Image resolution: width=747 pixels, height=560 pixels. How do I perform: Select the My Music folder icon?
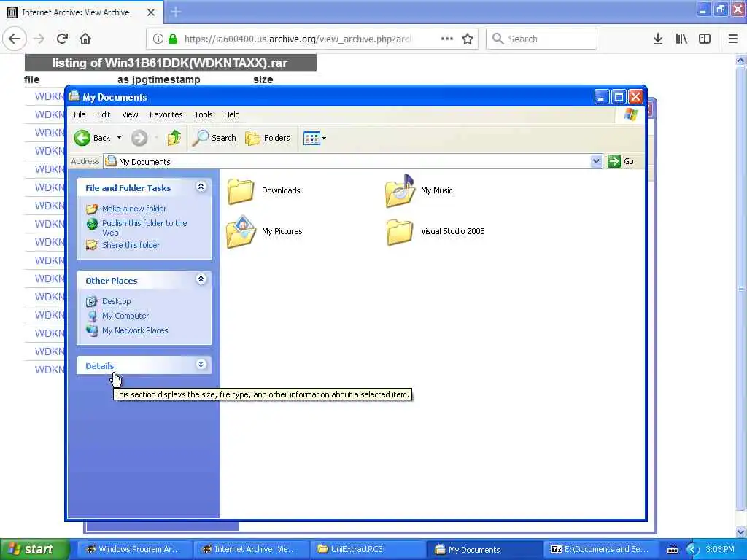(x=400, y=191)
